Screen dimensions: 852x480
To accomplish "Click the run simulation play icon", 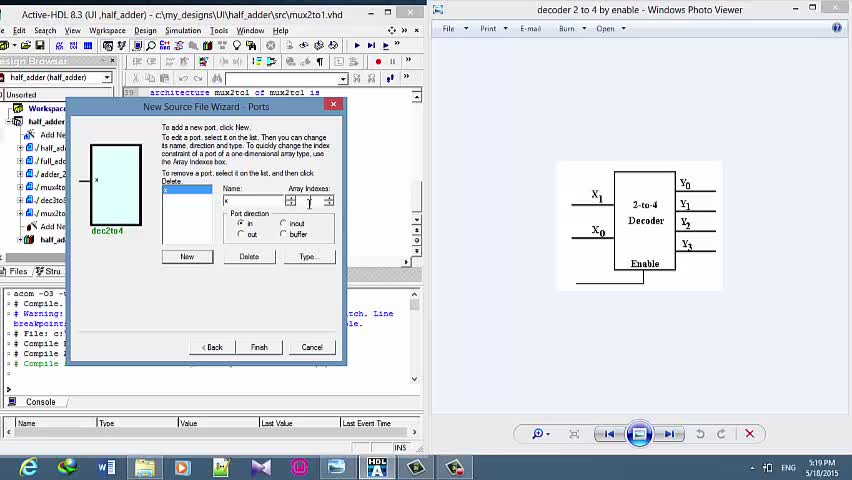I will (x=357, y=46).
